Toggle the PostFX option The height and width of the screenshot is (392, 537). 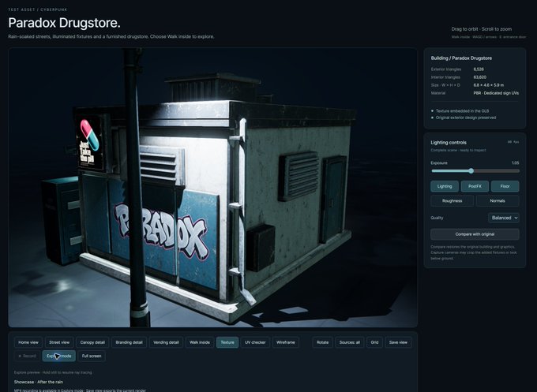click(x=475, y=186)
